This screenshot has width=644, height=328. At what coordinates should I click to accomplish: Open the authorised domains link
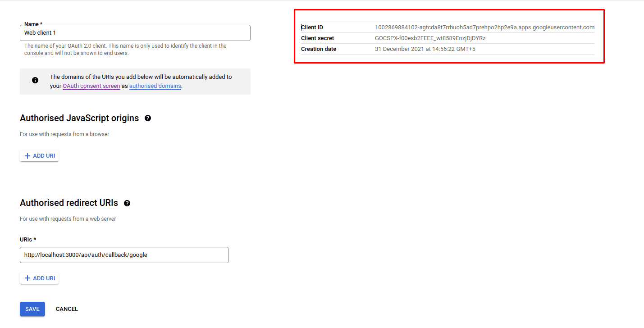coord(155,86)
